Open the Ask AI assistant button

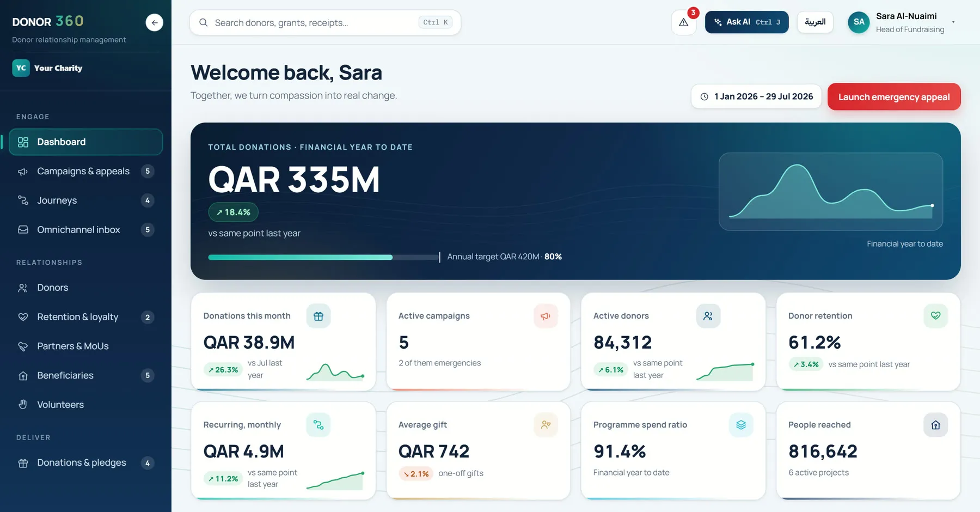click(x=746, y=22)
